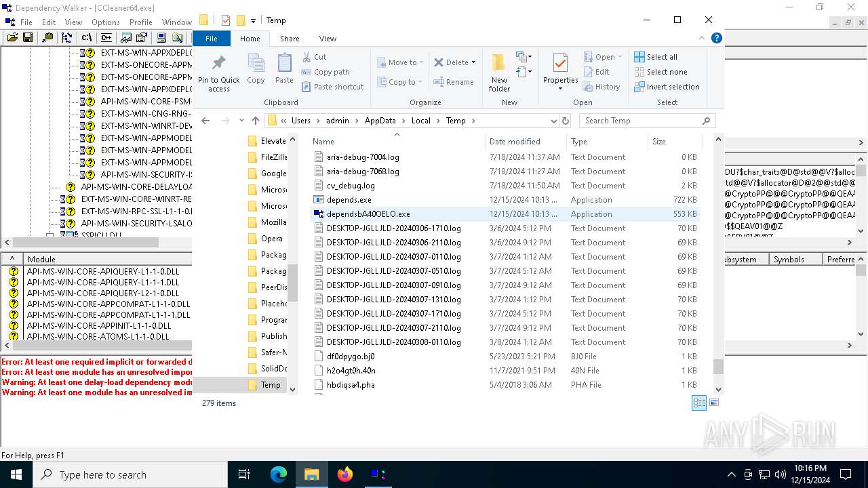Collapse the Explorer ribbon chevron

(x=703, y=39)
